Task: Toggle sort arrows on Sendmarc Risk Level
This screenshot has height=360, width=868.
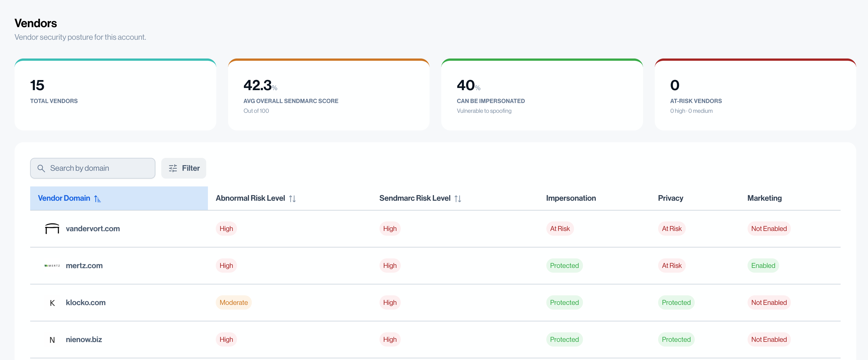Action: [x=457, y=199]
